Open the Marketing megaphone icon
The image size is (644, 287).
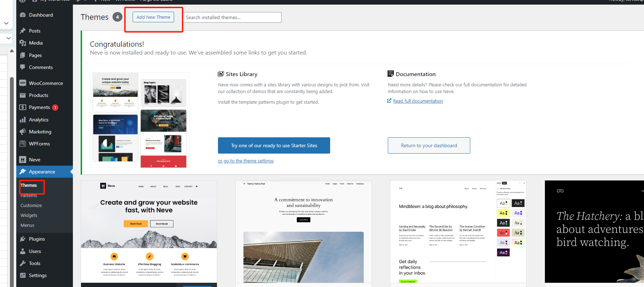point(23,132)
